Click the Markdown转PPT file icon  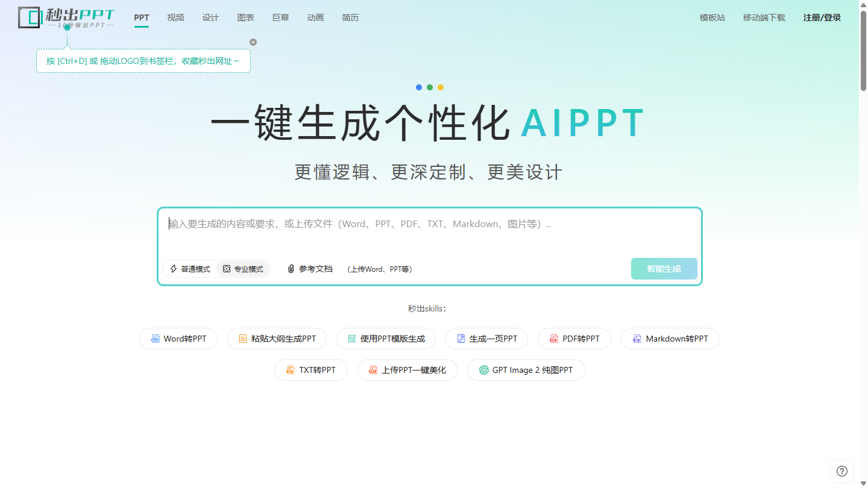click(637, 339)
